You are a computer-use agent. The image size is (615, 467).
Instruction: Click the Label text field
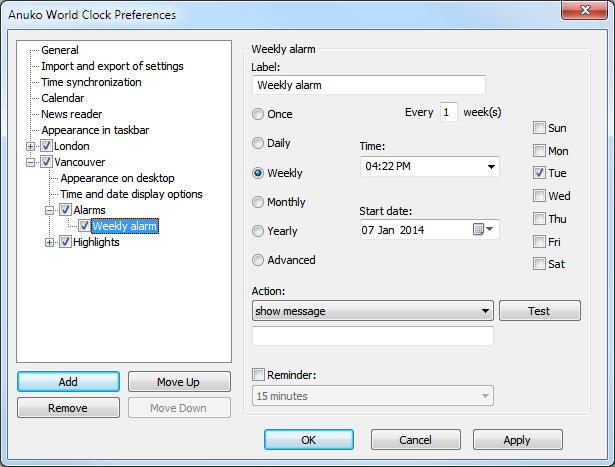368,86
